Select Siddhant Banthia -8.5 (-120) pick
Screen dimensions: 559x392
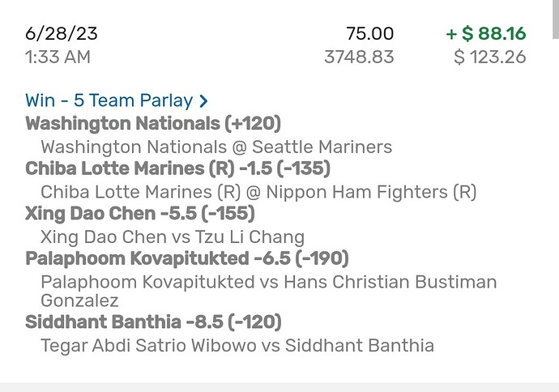point(153,322)
